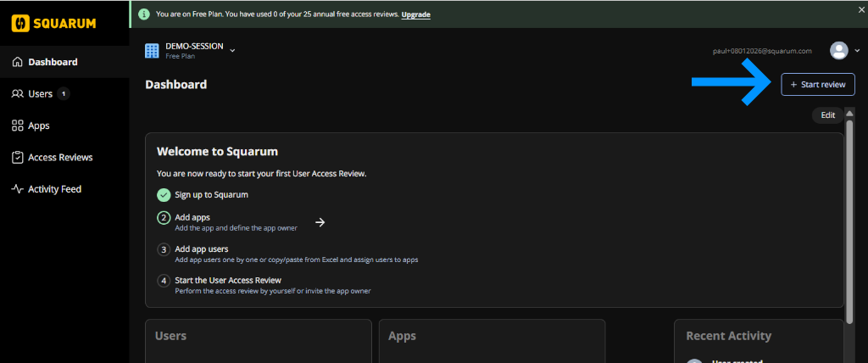
Task: Open the Users sidebar item
Action: [x=64, y=93]
